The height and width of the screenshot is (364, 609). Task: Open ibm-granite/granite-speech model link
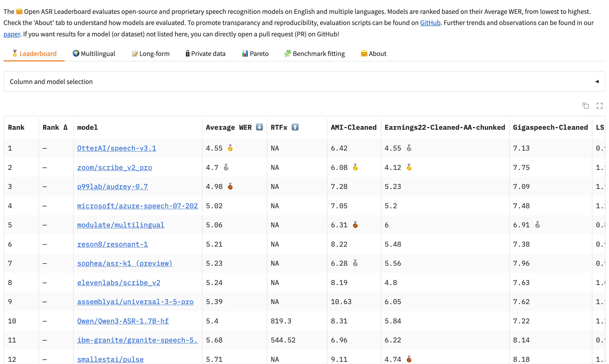(x=137, y=340)
